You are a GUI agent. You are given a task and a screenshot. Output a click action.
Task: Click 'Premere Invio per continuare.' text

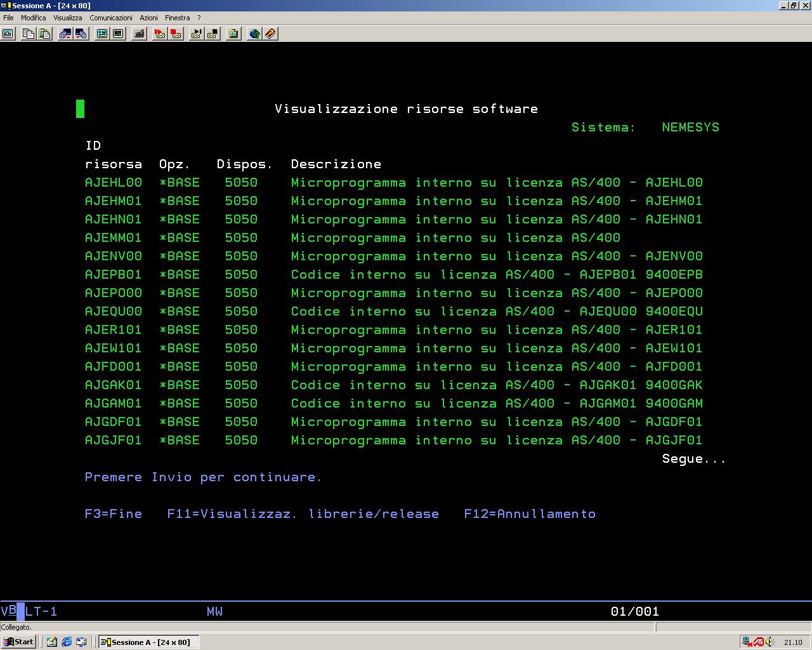(203, 477)
